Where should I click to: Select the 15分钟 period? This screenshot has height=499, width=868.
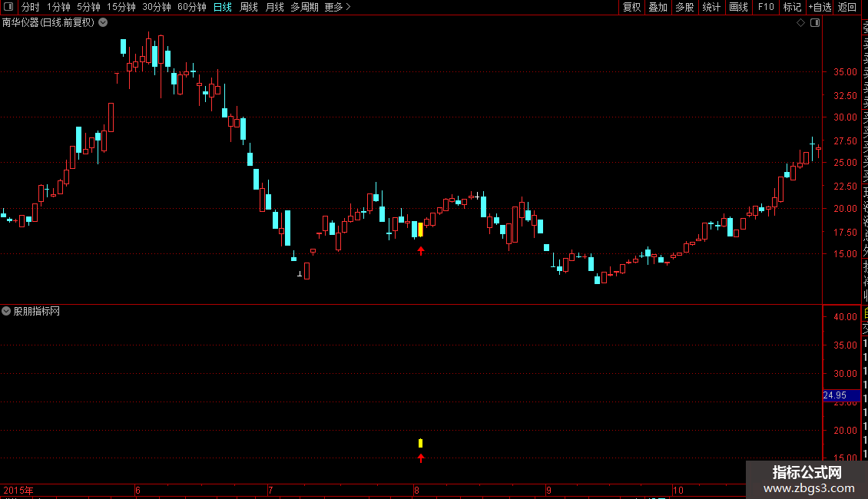click(x=121, y=7)
